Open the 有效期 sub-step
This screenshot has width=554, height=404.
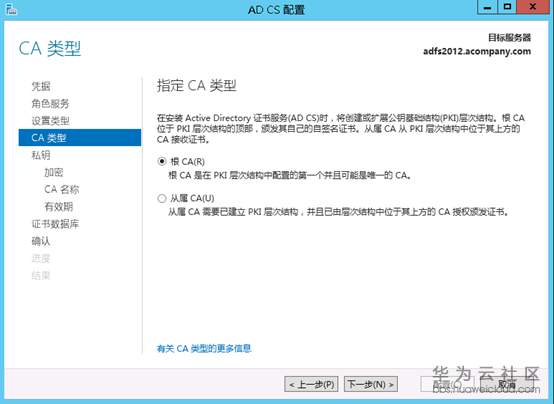(x=59, y=206)
